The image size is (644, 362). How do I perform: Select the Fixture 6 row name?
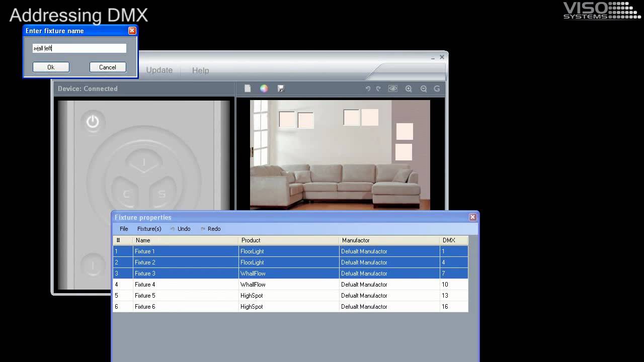[145, 307]
